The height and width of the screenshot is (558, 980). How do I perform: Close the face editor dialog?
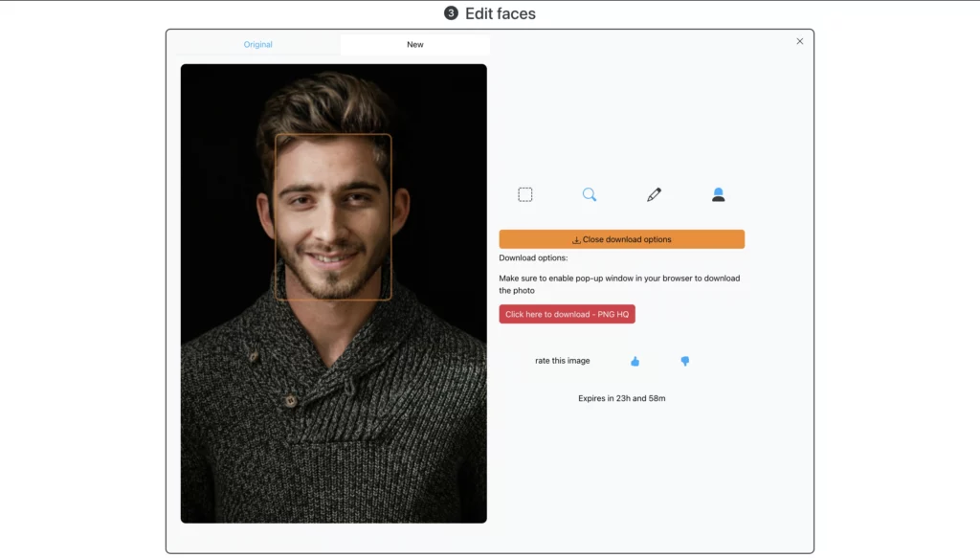pyautogui.click(x=800, y=41)
